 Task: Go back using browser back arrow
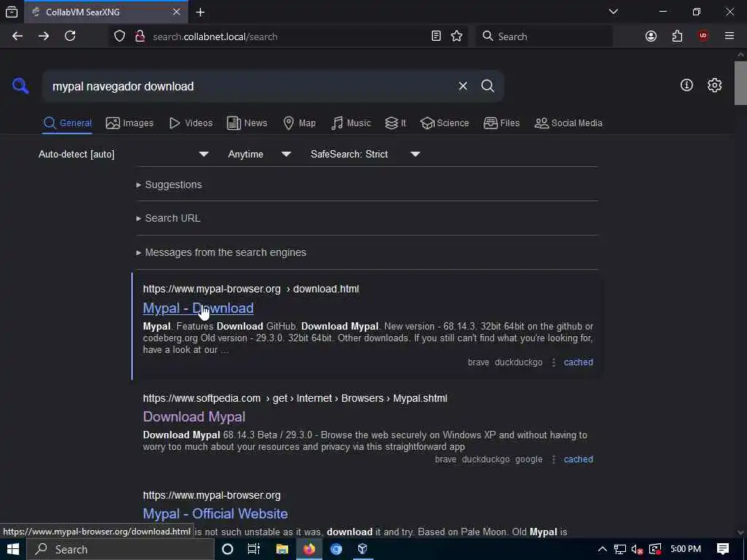(x=18, y=36)
